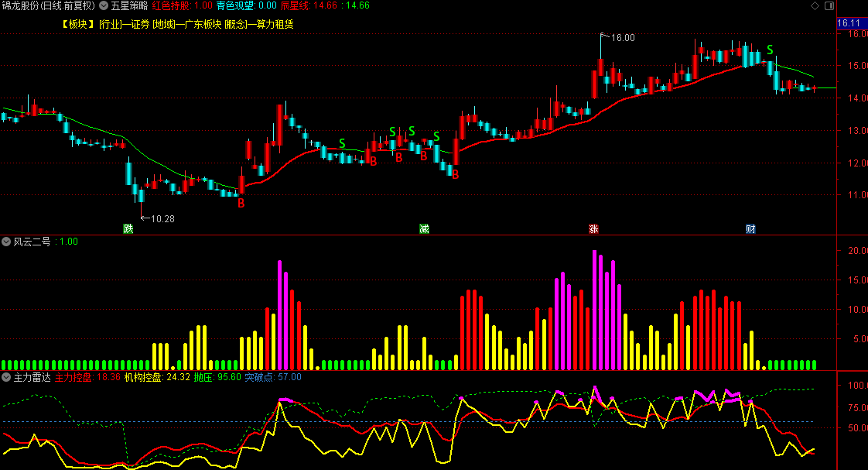Click the 风云二号 indicator name
Viewport: 868px width, 470px height.
click(x=32, y=242)
